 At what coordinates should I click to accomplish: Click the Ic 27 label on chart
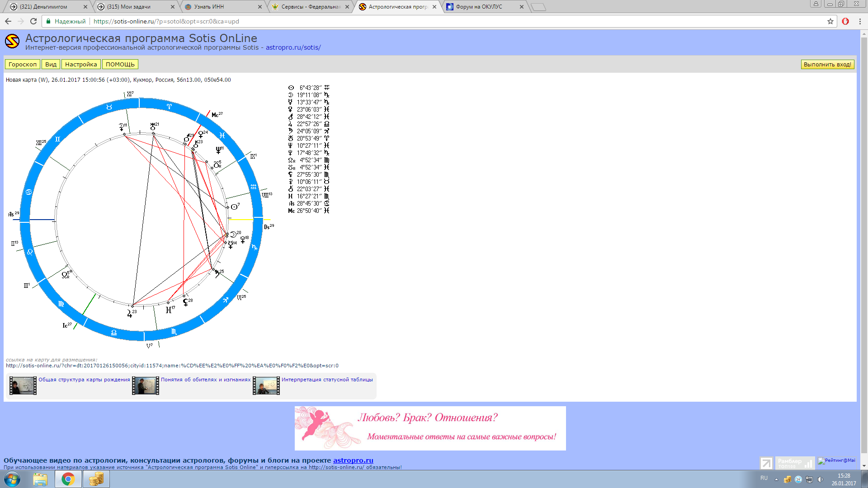pos(67,325)
